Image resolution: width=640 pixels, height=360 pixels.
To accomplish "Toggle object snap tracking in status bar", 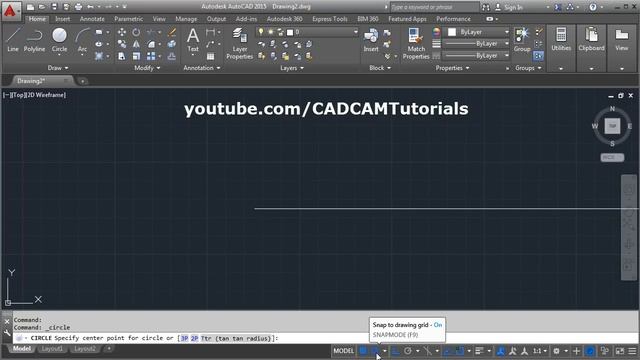I will click(x=448, y=351).
